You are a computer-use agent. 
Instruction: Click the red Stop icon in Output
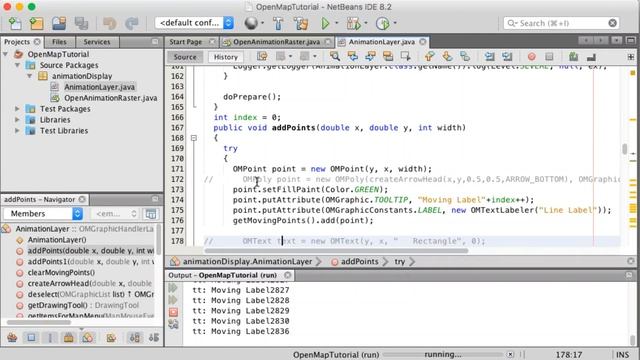[x=173, y=312]
